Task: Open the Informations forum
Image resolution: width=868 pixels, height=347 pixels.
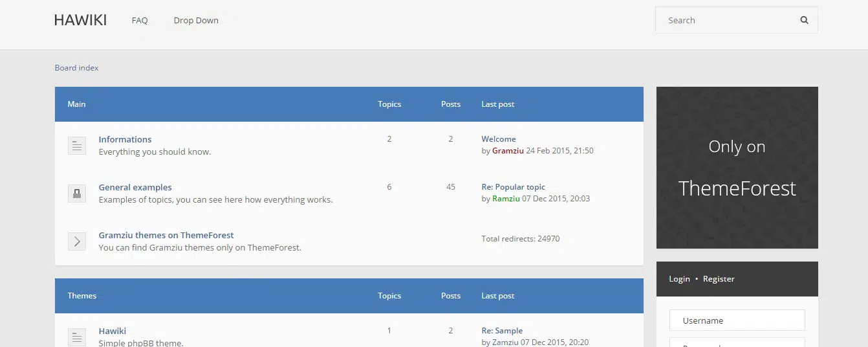Action: [x=125, y=139]
